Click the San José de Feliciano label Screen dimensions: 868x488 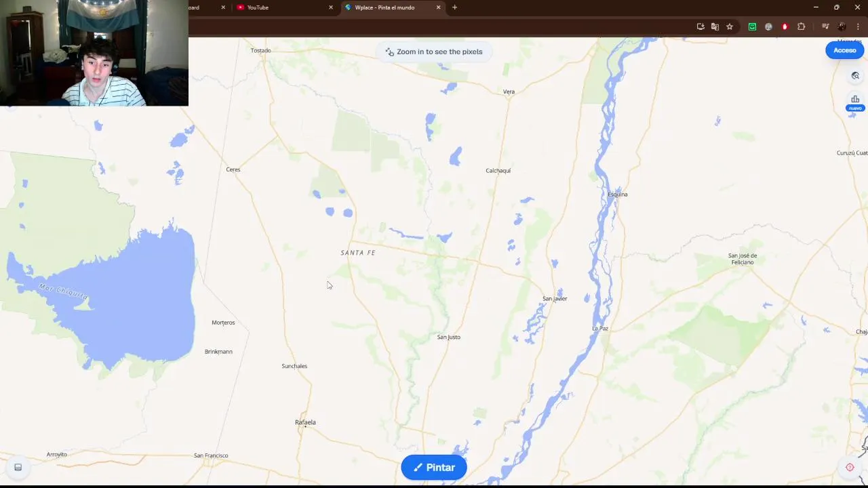click(x=743, y=259)
